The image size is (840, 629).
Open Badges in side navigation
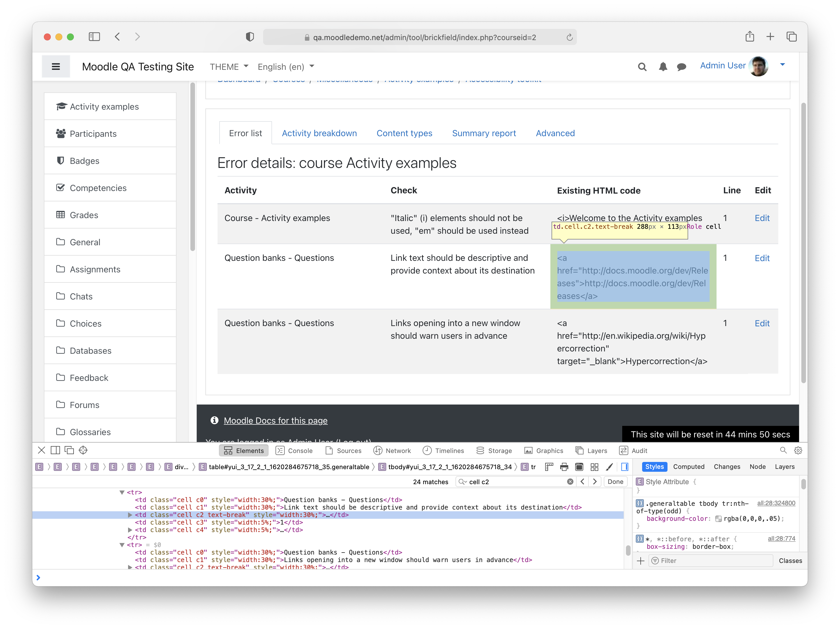click(110, 161)
